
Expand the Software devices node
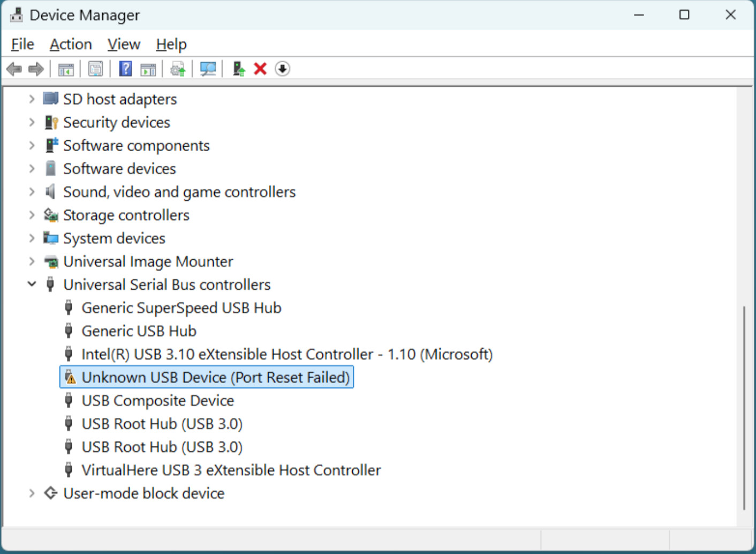(x=32, y=169)
